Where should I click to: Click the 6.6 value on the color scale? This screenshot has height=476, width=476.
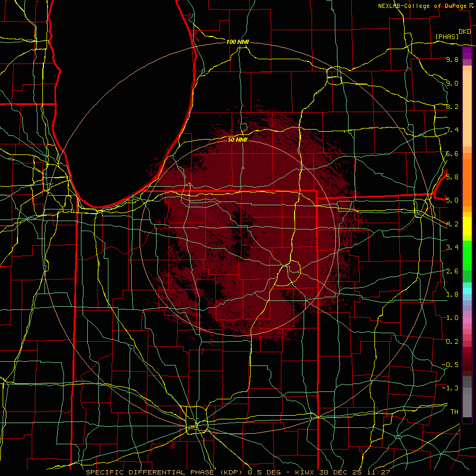(x=452, y=153)
